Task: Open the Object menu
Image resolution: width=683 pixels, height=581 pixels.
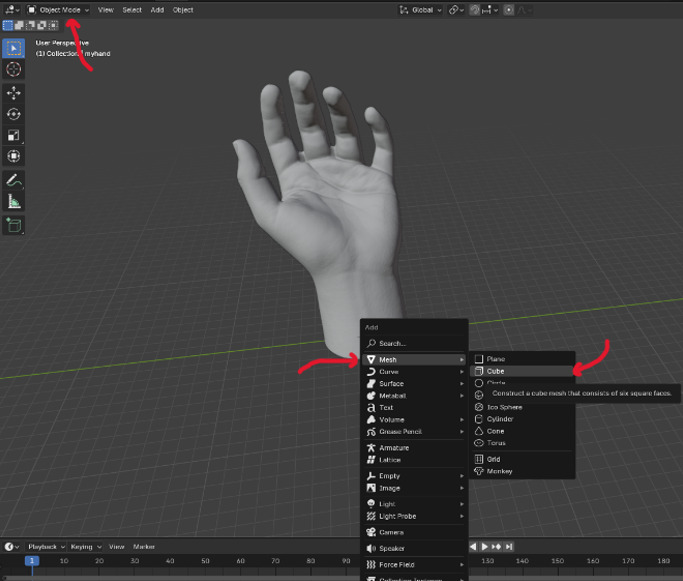Action: coord(183,10)
